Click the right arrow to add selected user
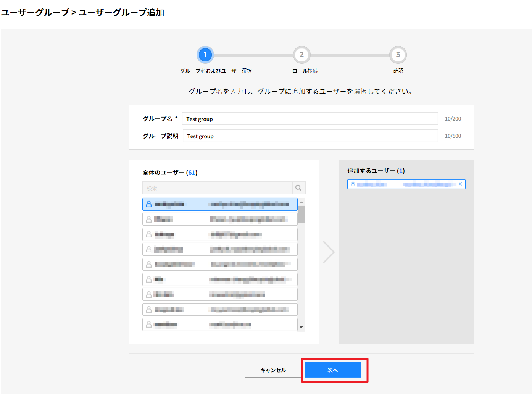The height and width of the screenshot is (394, 532). point(328,252)
